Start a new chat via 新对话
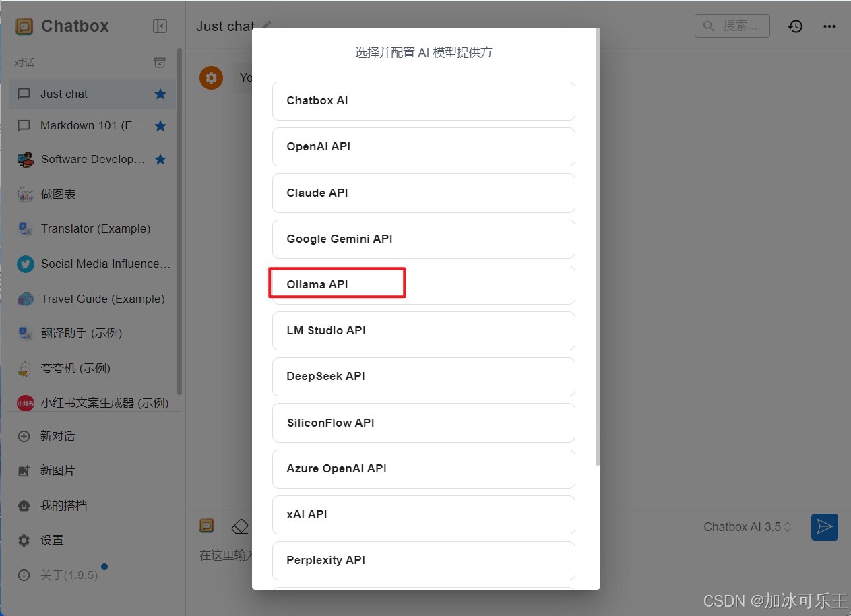This screenshot has height=616, width=851. (x=92, y=436)
